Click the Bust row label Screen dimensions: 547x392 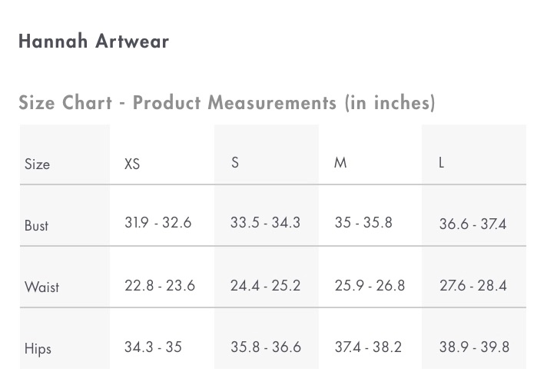[36, 225]
